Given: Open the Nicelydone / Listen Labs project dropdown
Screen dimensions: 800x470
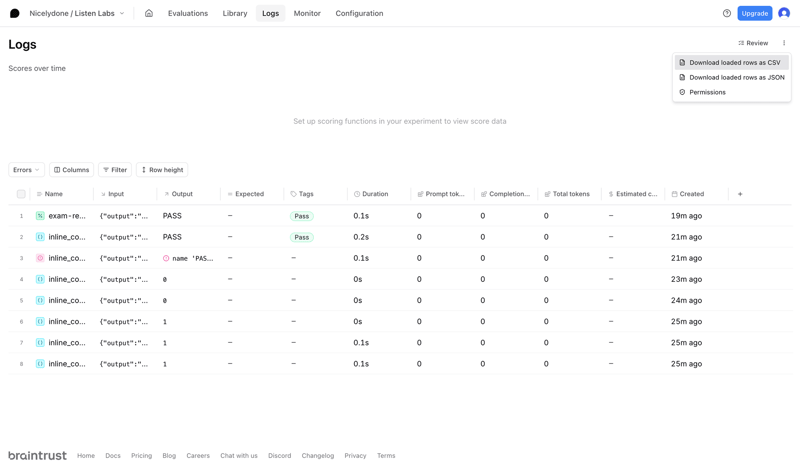Looking at the screenshot, I should tap(77, 13).
